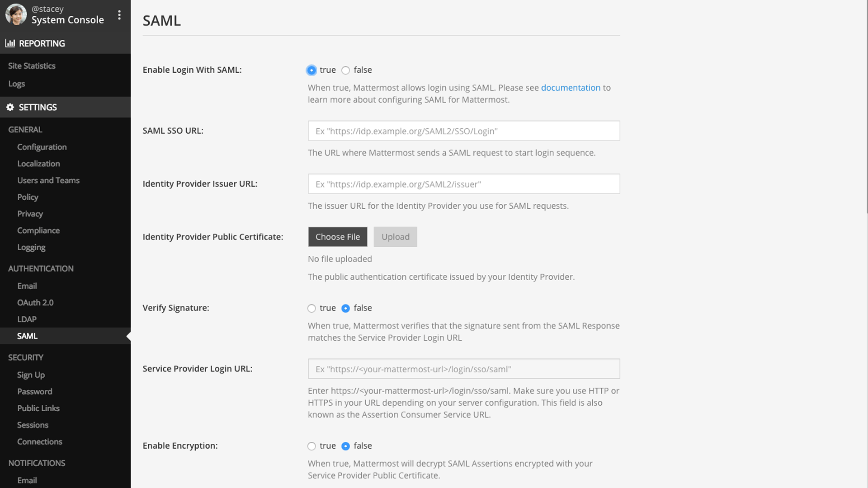Click the Choose File button

(x=338, y=237)
